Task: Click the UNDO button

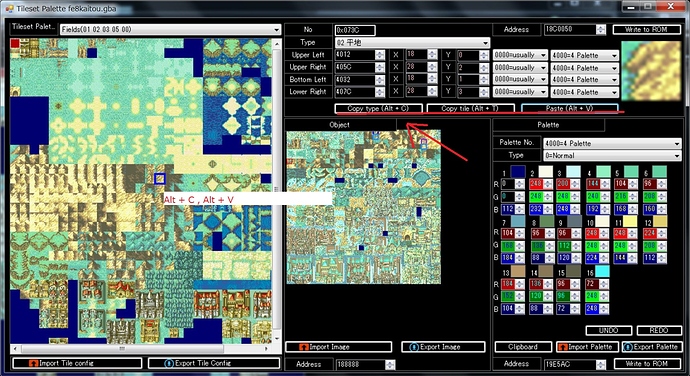Action: click(609, 330)
